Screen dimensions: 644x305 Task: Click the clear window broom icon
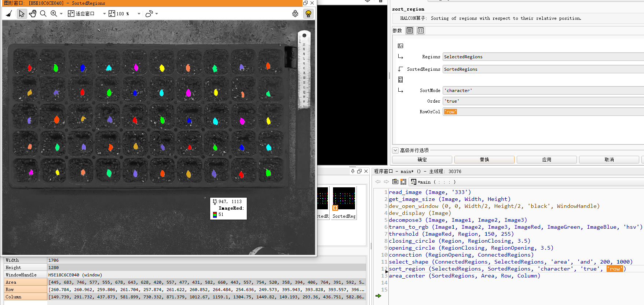coord(9,14)
